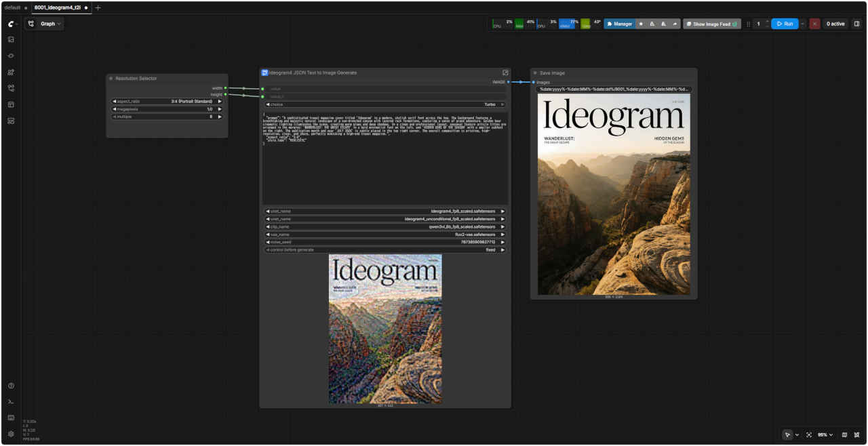868x446 pixels.
Task: Open the choice Turbo combo box
Action: (x=385, y=104)
